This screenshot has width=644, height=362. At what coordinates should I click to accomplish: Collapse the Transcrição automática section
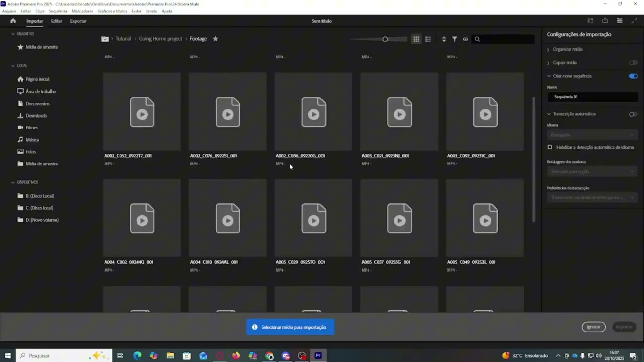pyautogui.click(x=549, y=114)
